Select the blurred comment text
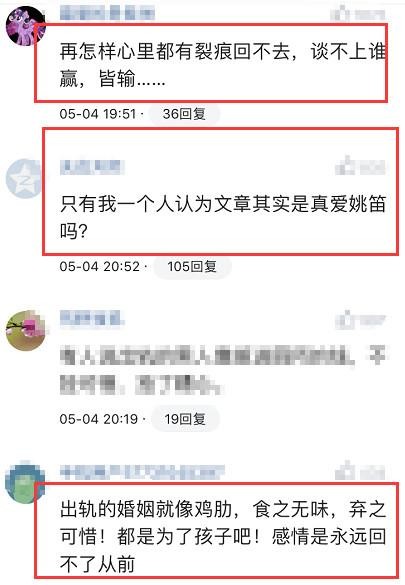The image size is (405, 585). 223,370
